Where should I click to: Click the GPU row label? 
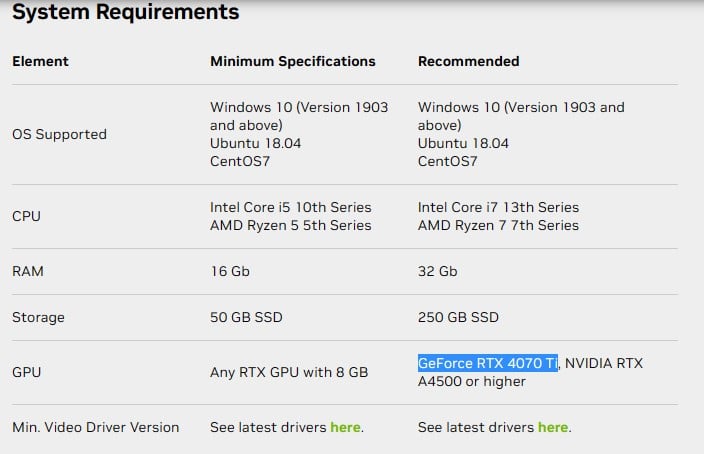point(26,372)
